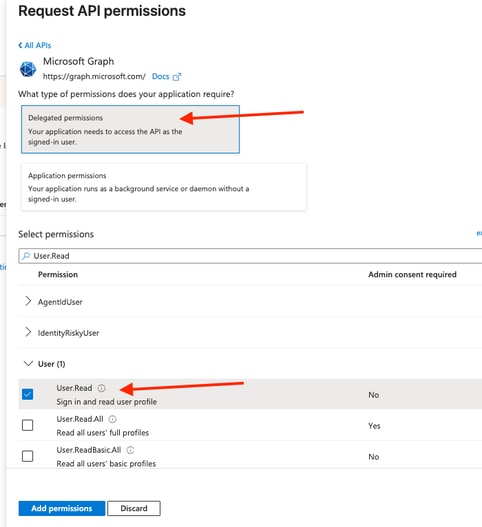Click the 'No' value in User.Read row

point(374,395)
